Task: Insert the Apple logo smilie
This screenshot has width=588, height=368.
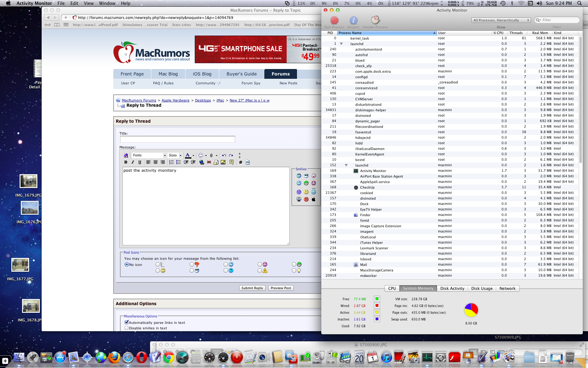Action: (x=314, y=199)
